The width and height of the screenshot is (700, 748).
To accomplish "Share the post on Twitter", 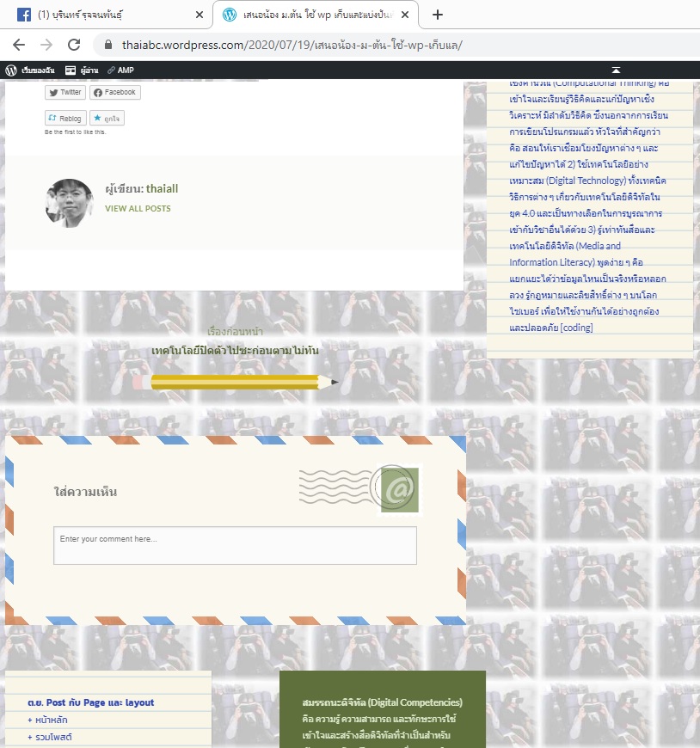I will 64,92.
